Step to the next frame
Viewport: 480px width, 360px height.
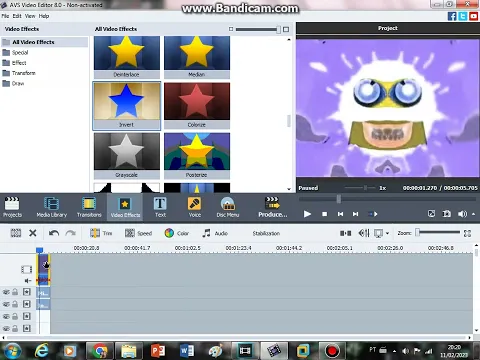356,214
